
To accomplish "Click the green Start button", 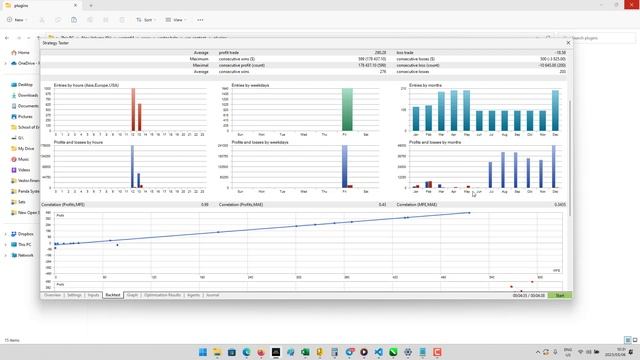I will pos(560,295).
